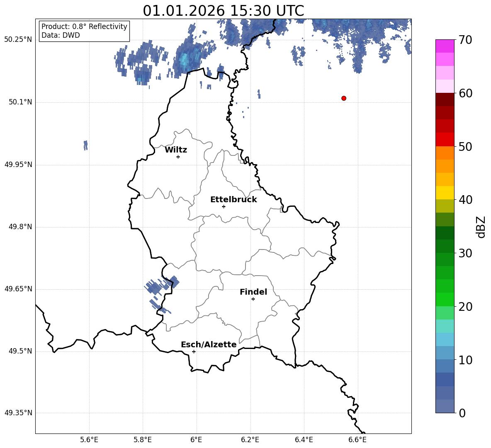Select the Ettelbruck city label
Screen dimensions: 491x448
[x=233, y=200]
